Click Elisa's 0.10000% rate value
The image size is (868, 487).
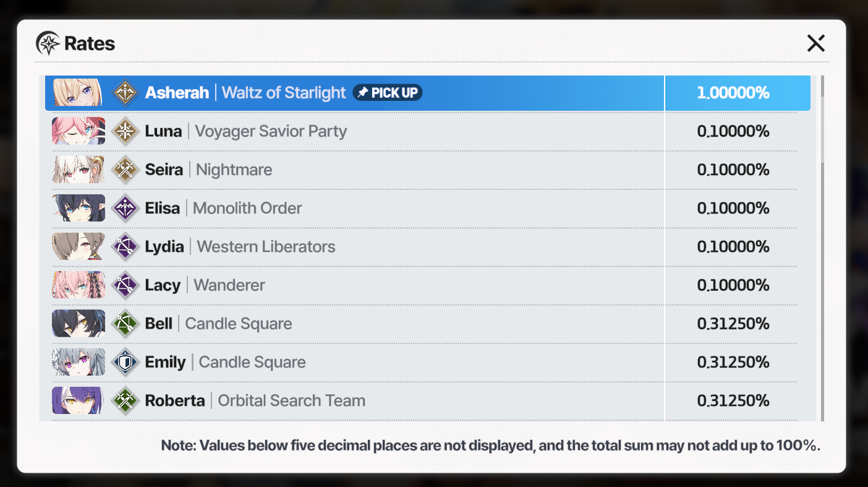(733, 208)
